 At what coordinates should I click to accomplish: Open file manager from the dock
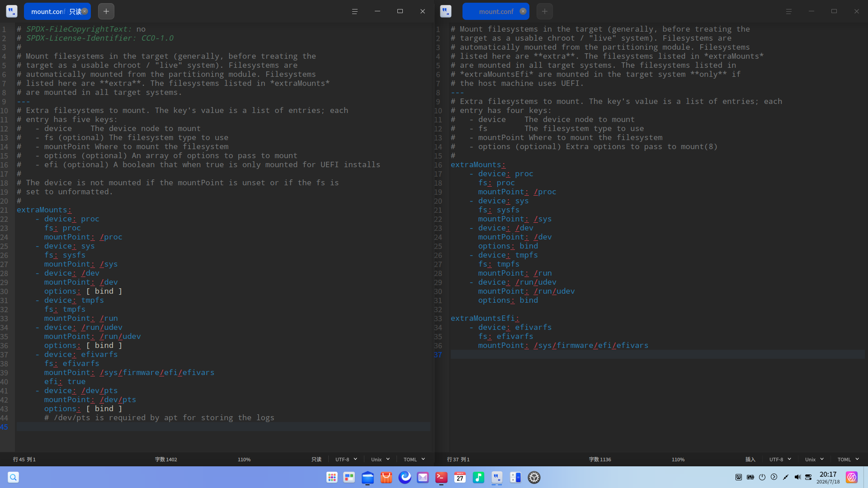click(x=368, y=477)
